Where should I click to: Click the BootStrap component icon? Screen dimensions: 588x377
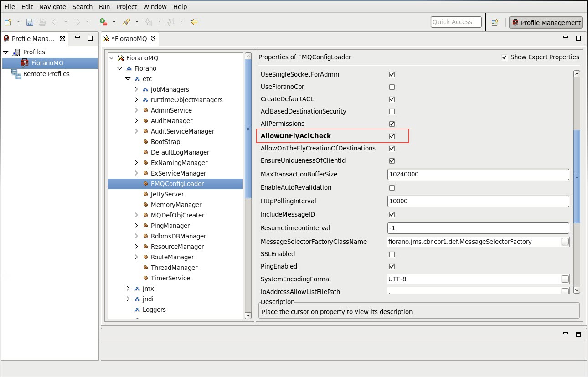(146, 142)
